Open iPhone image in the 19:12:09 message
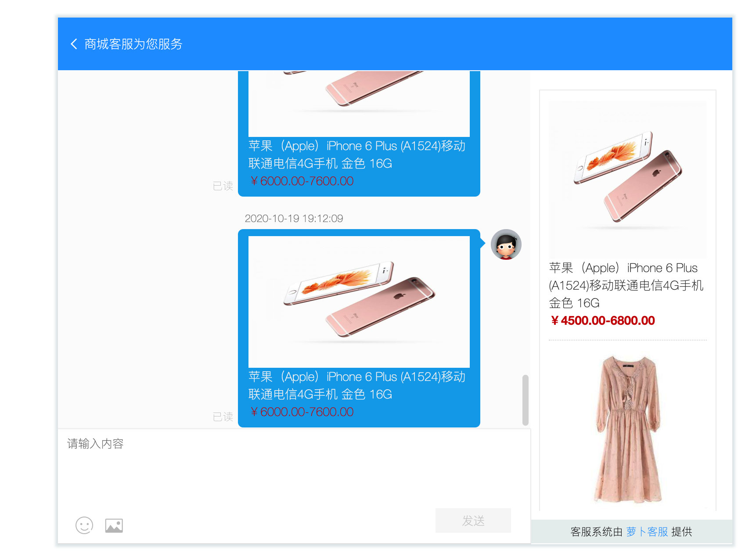Viewport: 756px width, 560px height. pos(359,302)
